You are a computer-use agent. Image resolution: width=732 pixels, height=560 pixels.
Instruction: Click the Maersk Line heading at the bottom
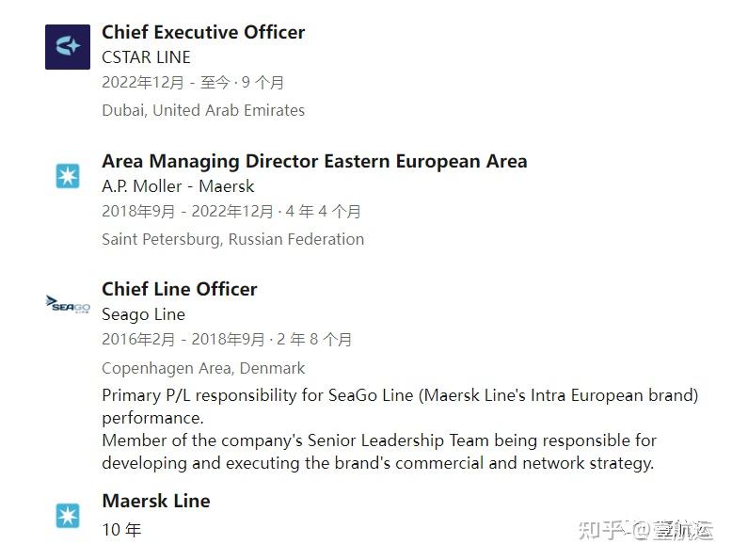(x=155, y=501)
